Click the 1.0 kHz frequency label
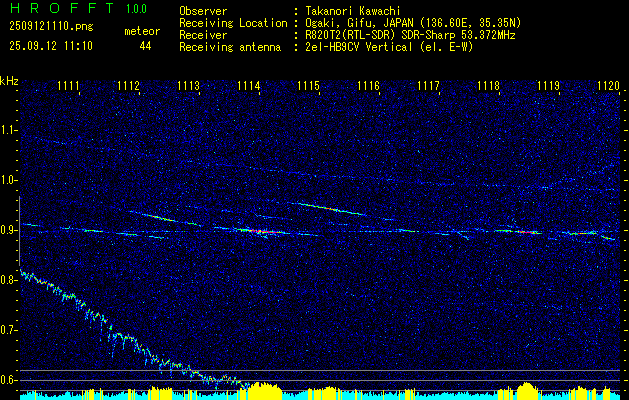 8,180
